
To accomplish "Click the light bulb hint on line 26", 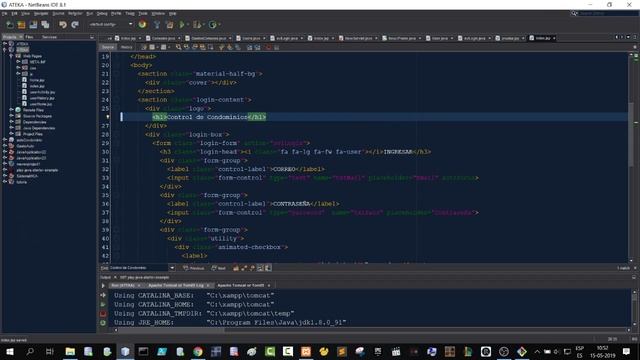I will 107,117.
